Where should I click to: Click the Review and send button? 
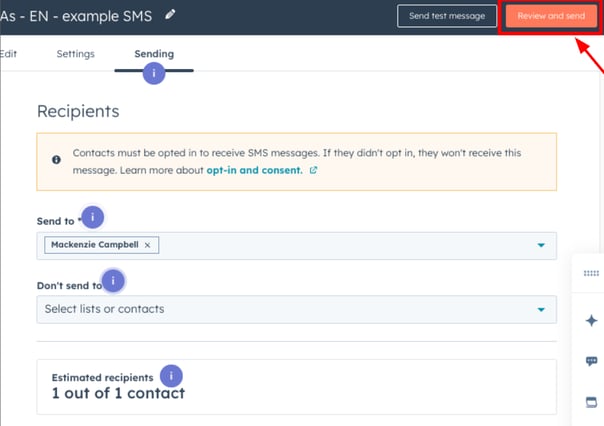coord(551,16)
